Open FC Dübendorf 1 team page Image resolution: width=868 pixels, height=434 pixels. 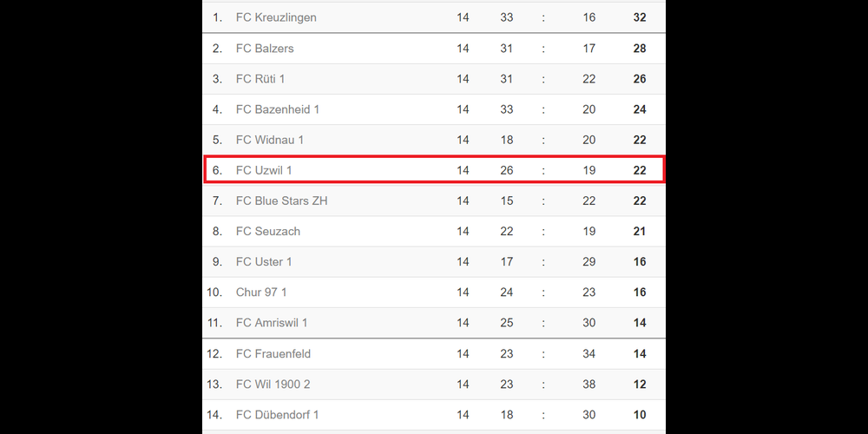click(x=277, y=415)
